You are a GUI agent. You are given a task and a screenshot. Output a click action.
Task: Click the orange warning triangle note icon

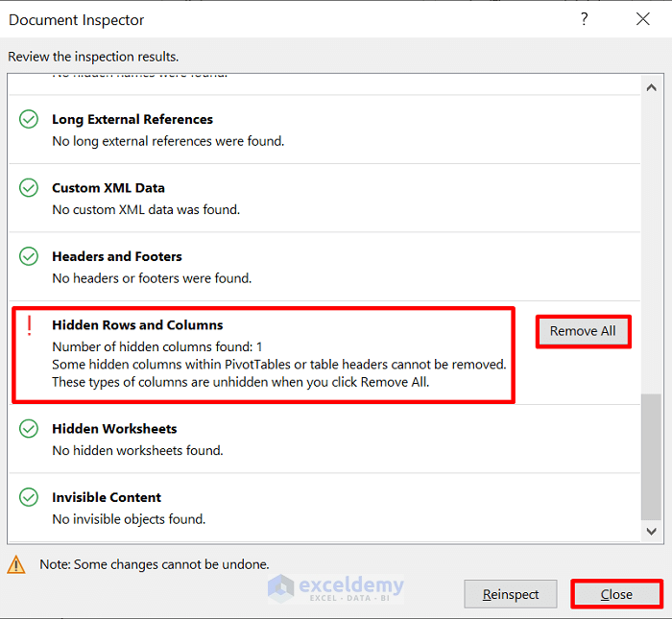click(x=16, y=564)
